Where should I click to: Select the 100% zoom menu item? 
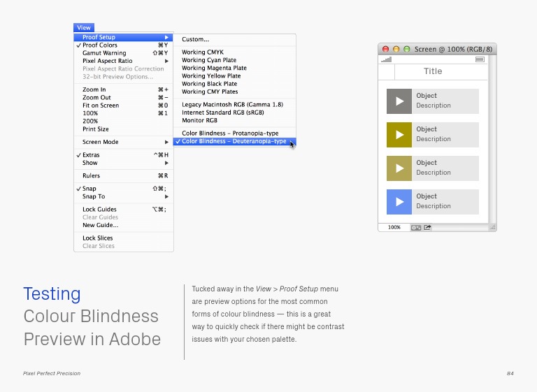pos(123,113)
